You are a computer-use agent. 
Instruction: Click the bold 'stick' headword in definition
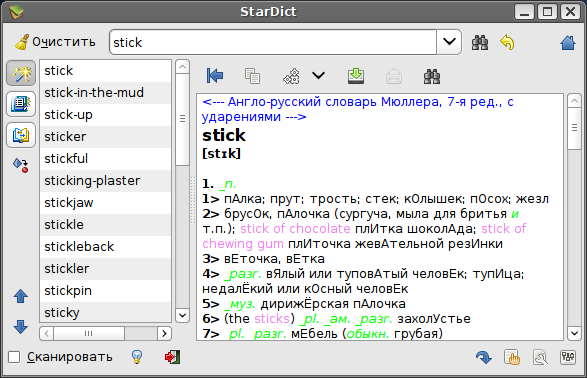224,135
